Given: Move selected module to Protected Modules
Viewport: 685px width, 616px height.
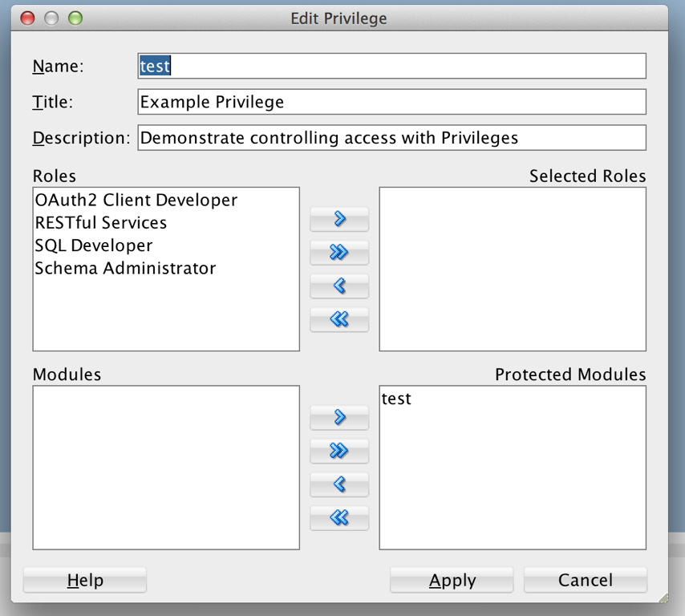Looking at the screenshot, I should pos(339,417).
